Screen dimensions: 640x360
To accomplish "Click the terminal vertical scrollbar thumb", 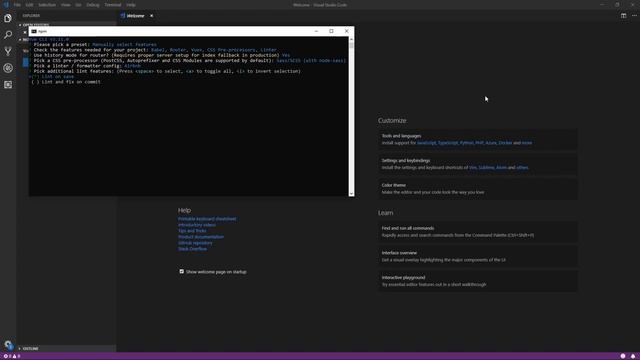I will [x=351, y=45].
